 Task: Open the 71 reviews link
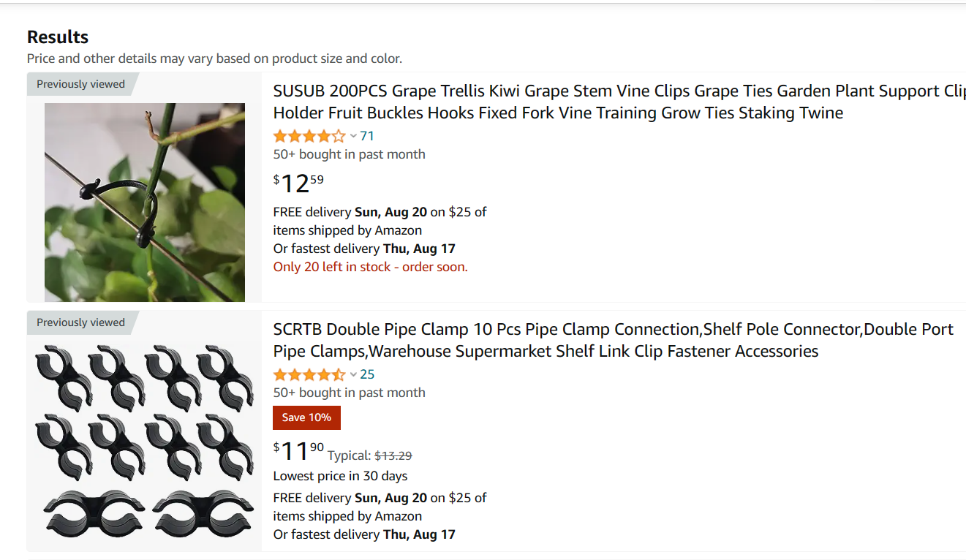pyautogui.click(x=367, y=136)
